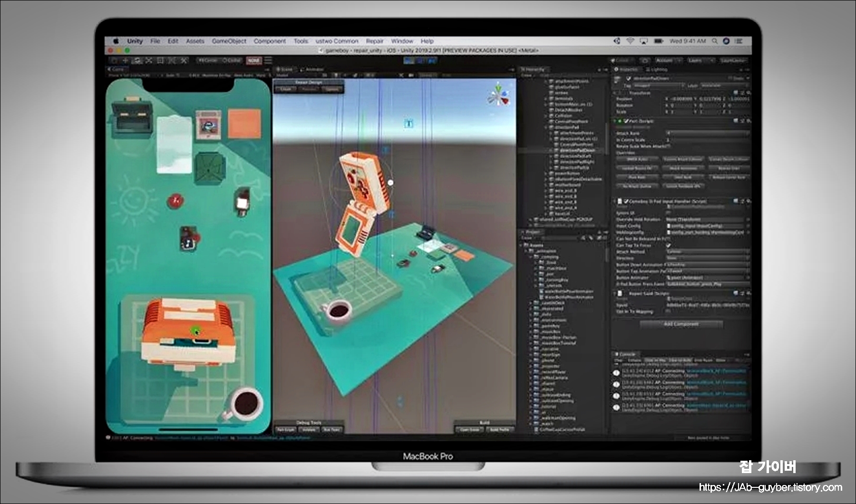Expand the powerButton hierarchy item
856x504 pixels.
coord(546,173)
